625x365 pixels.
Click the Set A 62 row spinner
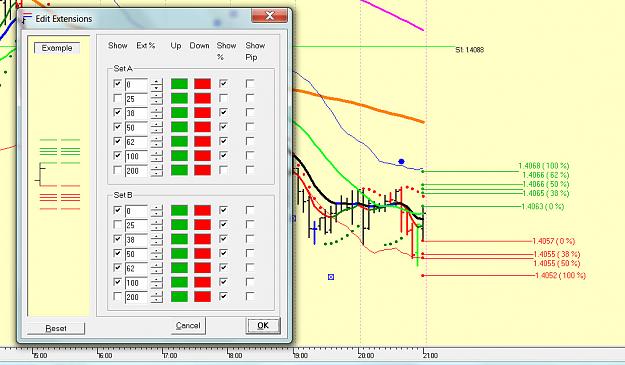point(157,142)
